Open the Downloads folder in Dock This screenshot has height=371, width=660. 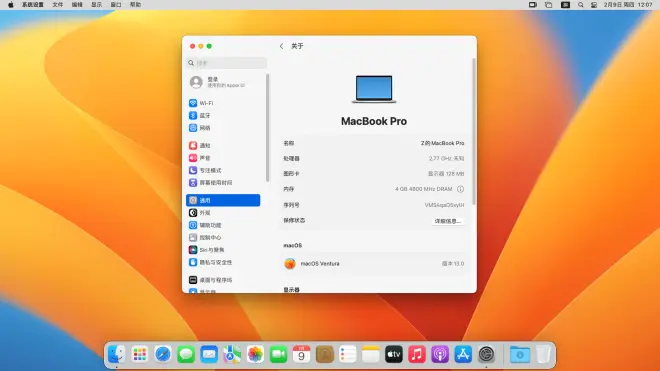520,355
